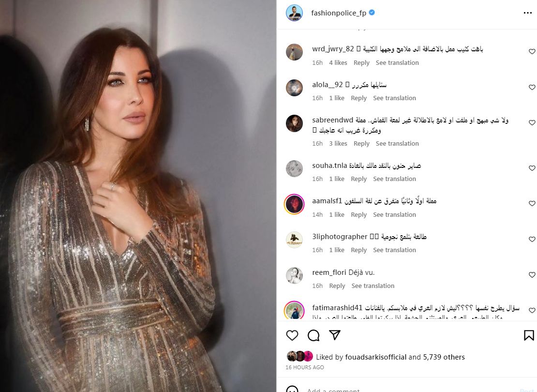See translation of reem_flori's comment

pyautogui.click(x=373, y=286)
